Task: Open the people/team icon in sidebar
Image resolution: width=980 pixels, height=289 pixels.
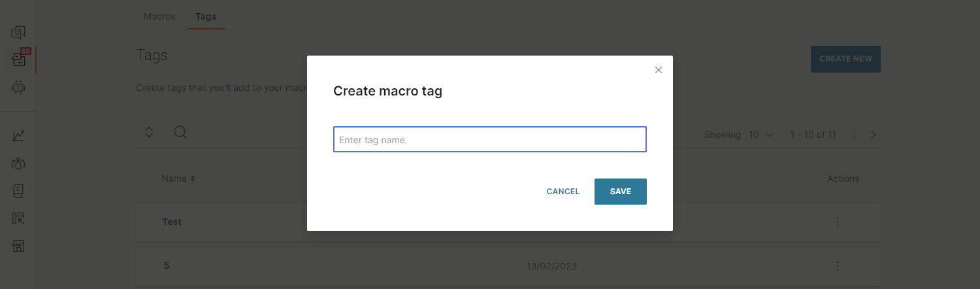Action: point(18,163)
